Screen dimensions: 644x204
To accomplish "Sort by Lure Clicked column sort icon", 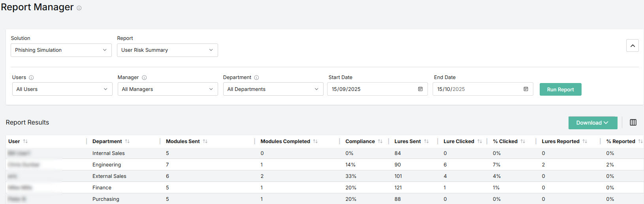I will tap(480, 141).
